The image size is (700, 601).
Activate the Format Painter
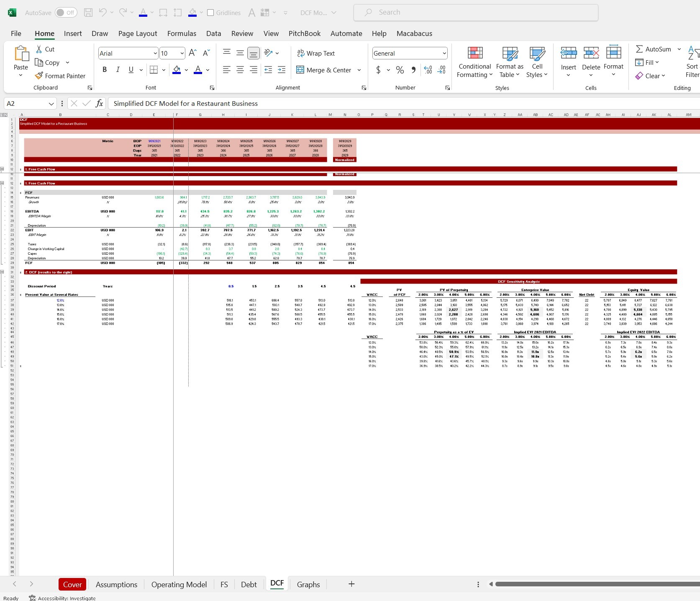[61, 76]
